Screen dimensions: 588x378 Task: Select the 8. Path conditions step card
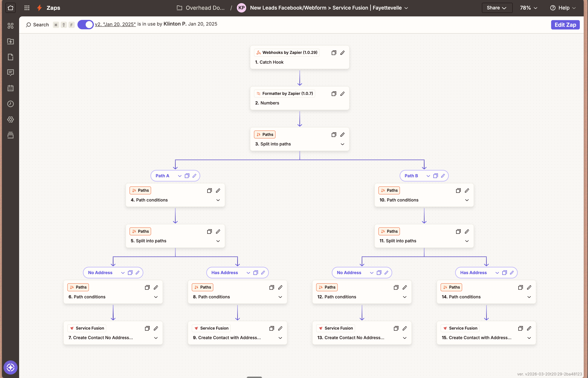pos(237,292)
